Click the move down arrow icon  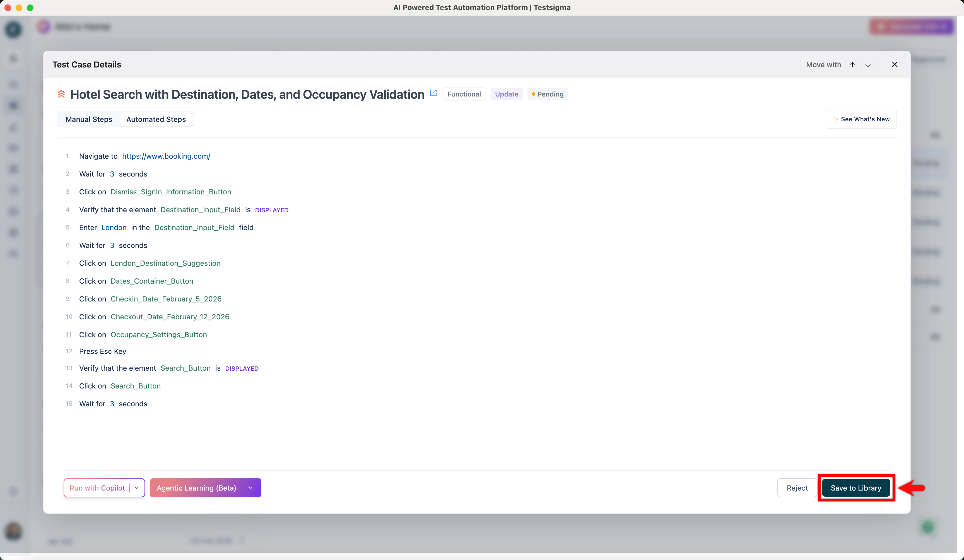pos(868,64)
